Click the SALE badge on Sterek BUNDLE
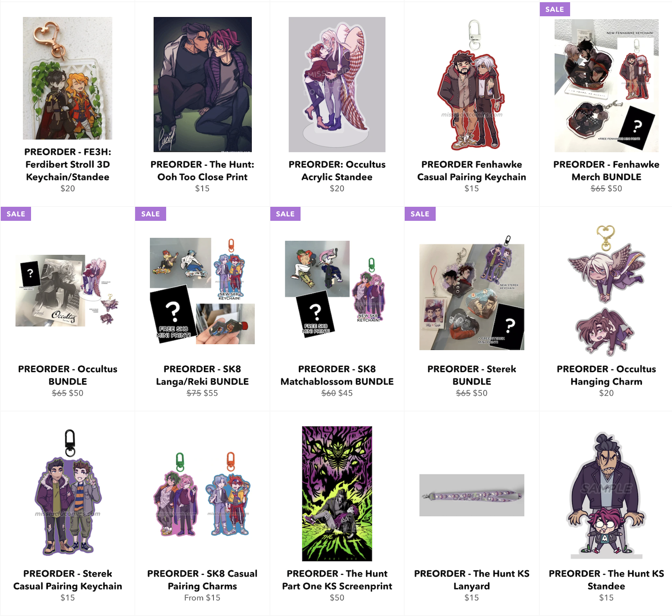This screenshot has width=672, height=616. [x=420, y=214]
